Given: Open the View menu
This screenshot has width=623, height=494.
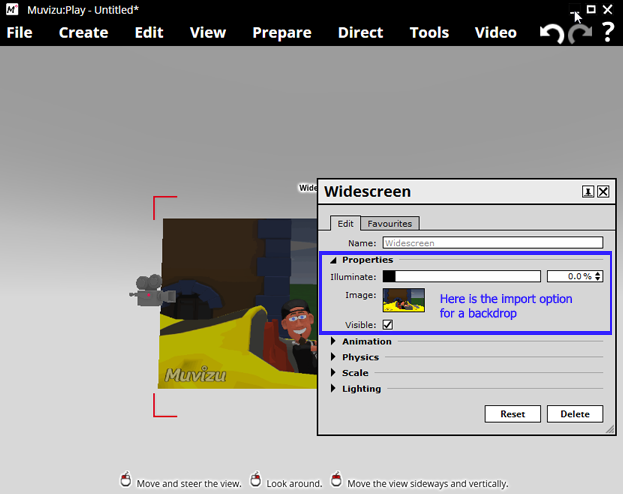Looking at the screenshot, I should pos(208,33).
